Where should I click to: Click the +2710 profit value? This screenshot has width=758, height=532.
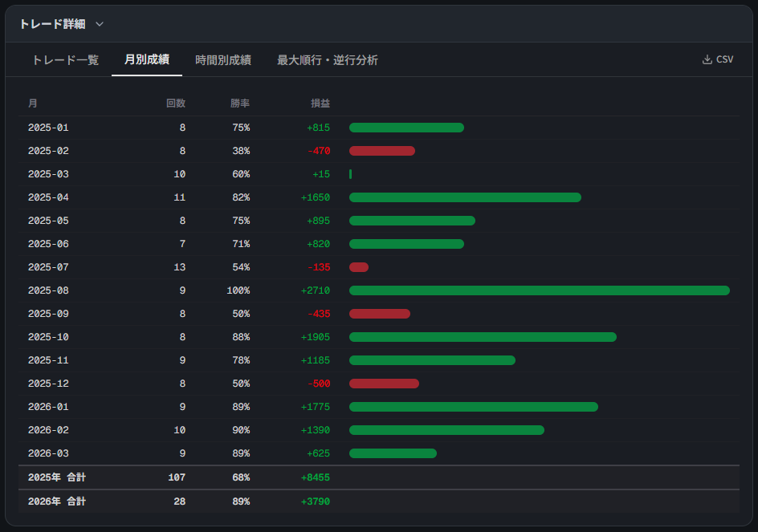[316, 290]
